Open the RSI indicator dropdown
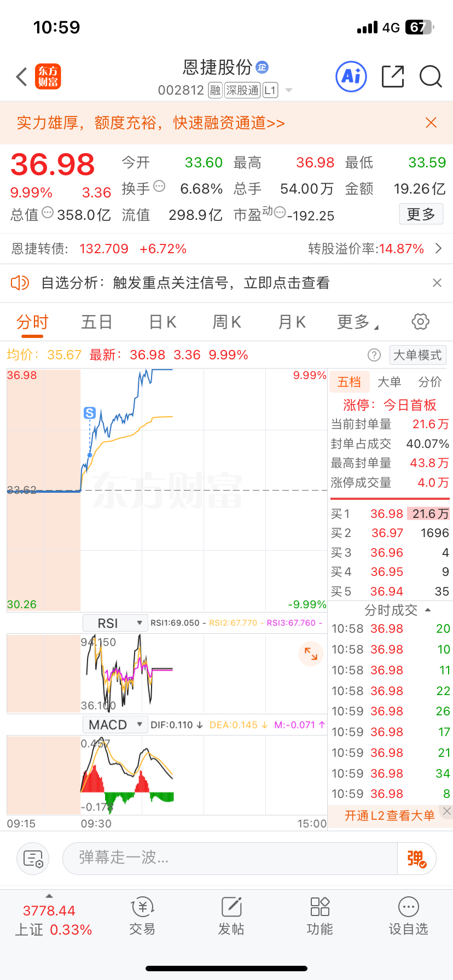453x980 pixels. [115, 623]
